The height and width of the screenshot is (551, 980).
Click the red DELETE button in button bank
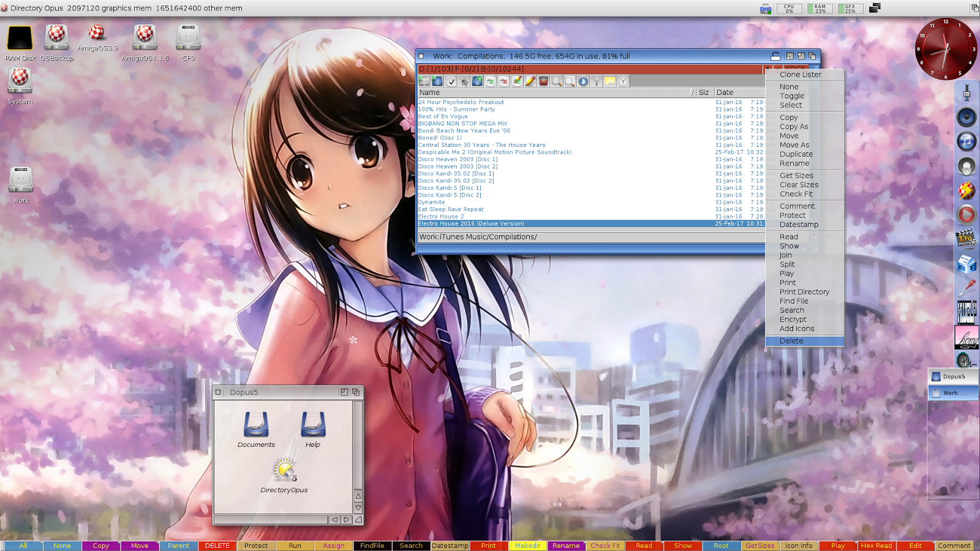pyautogui.click(x=217, y=545)
